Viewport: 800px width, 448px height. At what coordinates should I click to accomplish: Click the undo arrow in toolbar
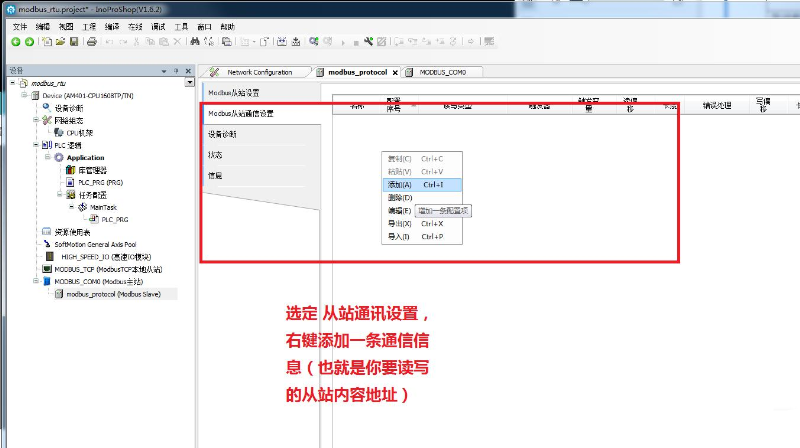[109, 42]
